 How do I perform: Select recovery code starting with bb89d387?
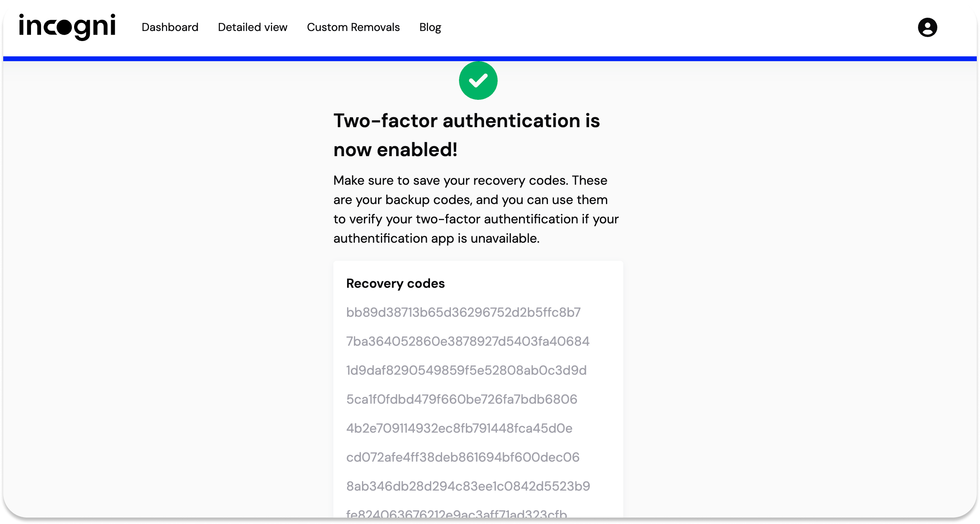[x=463, y=312]
